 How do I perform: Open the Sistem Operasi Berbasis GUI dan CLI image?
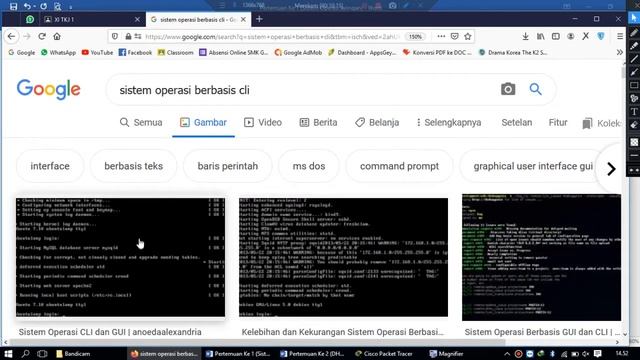pos(542,257)
